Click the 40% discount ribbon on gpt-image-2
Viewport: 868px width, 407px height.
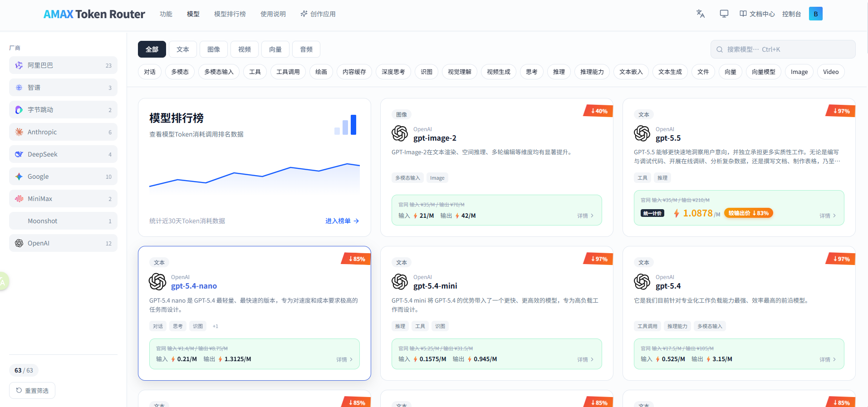598,111
